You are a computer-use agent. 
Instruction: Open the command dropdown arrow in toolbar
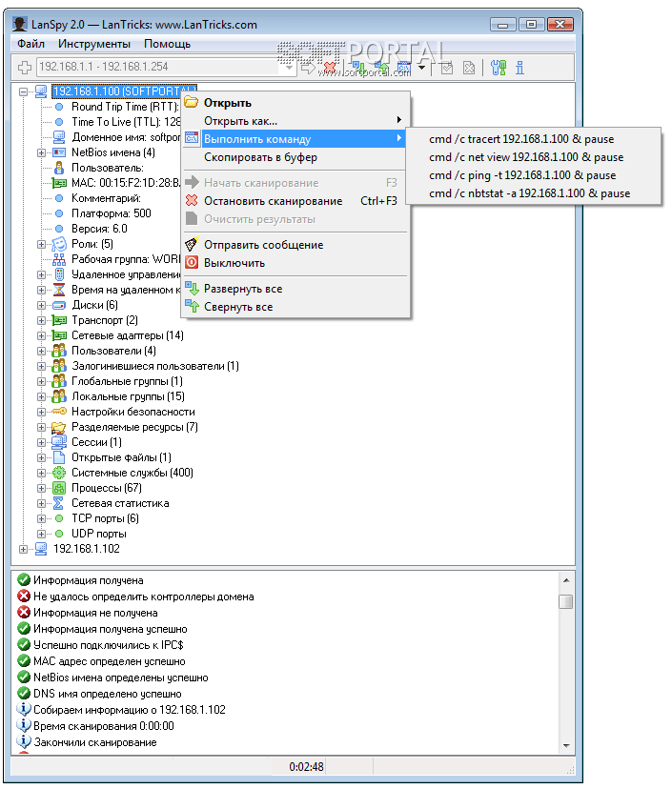tap(421, 67)
